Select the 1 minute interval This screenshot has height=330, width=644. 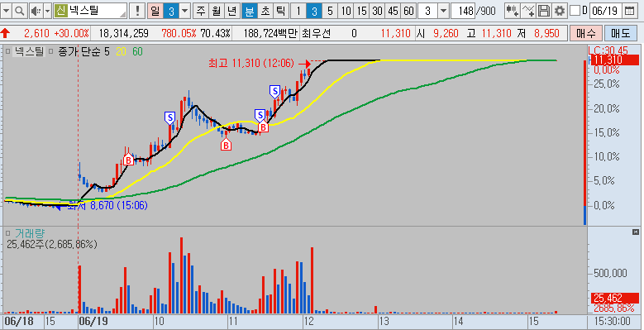[x=298, y=11]
